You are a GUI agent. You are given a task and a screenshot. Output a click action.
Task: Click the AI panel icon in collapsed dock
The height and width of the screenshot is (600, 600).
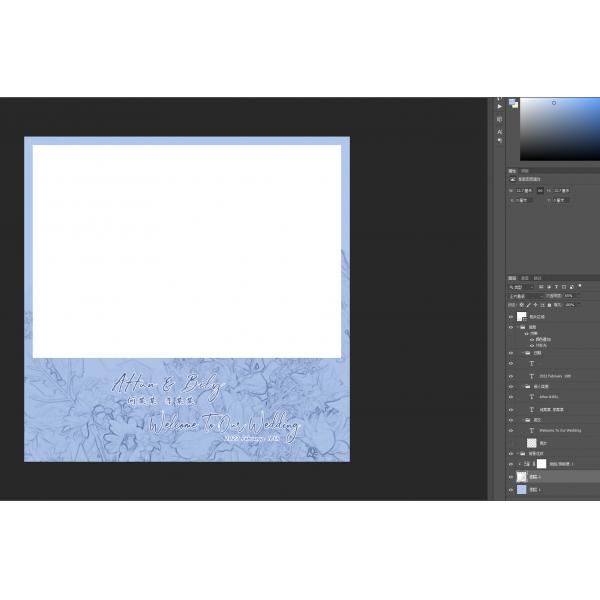[499, 131]
